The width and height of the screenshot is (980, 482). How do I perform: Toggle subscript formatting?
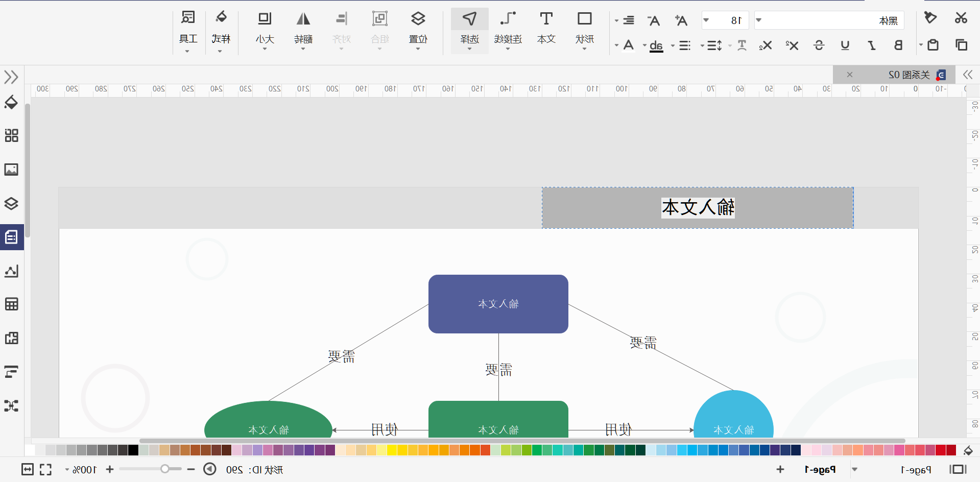(x=765, y=45)
